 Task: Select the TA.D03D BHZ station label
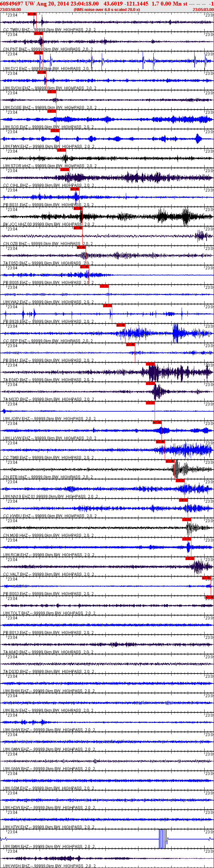click(x=49, y=672)
